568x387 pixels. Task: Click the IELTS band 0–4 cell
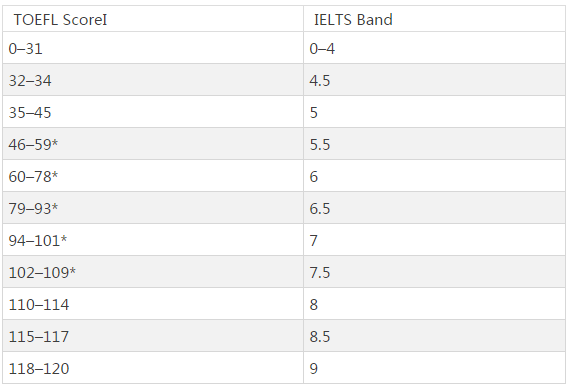(434, 48)
